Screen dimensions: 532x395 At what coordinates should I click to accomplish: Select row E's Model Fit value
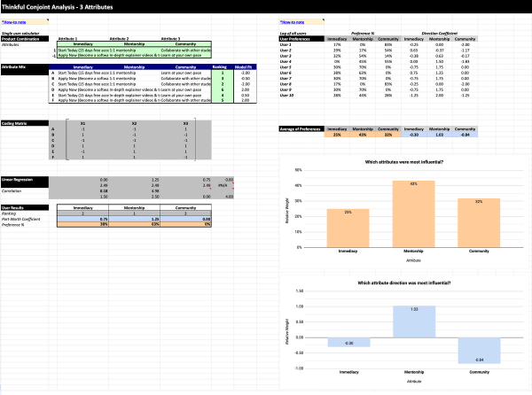click(245, 95)
